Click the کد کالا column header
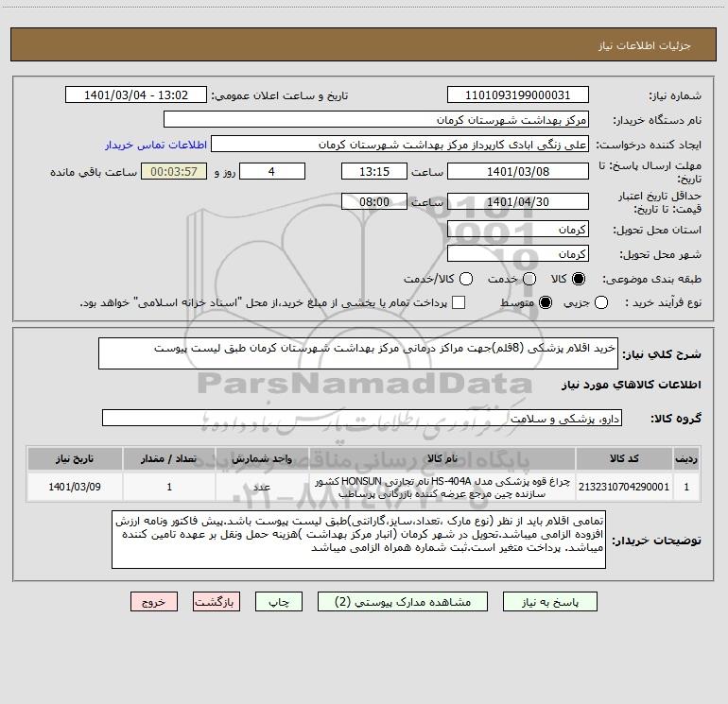This screenshot has height=704, width=728. coord(624,458)
